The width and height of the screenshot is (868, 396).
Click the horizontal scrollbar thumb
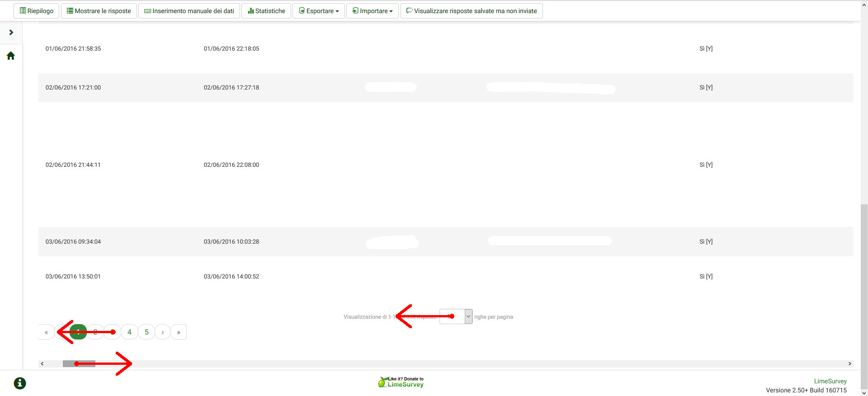[x=79, y=363]
